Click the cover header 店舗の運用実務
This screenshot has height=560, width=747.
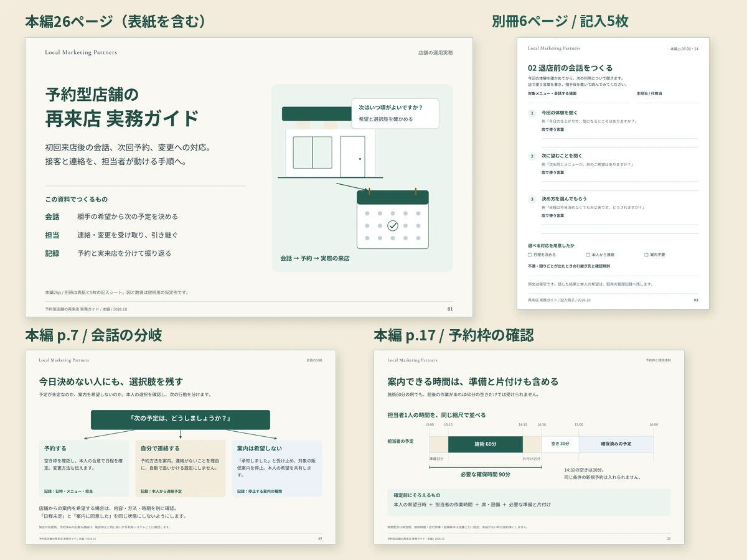(435, 53)
